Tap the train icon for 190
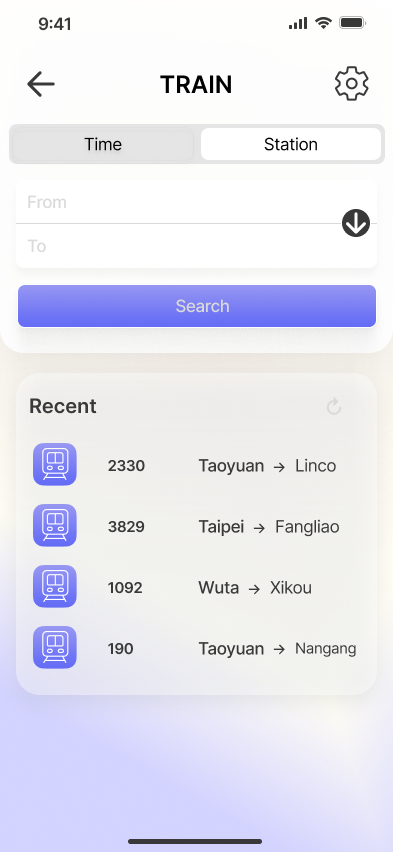Screen dimensions: 393x852 (x=55, y=647)
